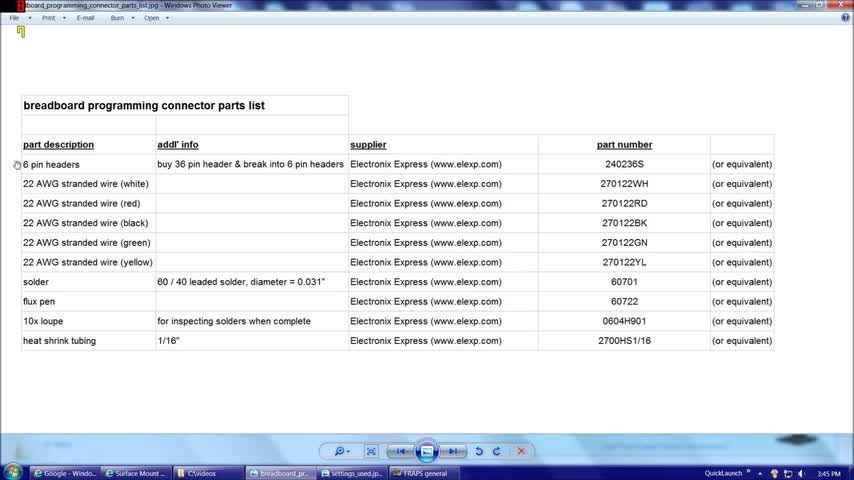This screenshot has width=854, height=480.
Task: Click the lightbulb-like tray icon
Action: coord(774,474)
